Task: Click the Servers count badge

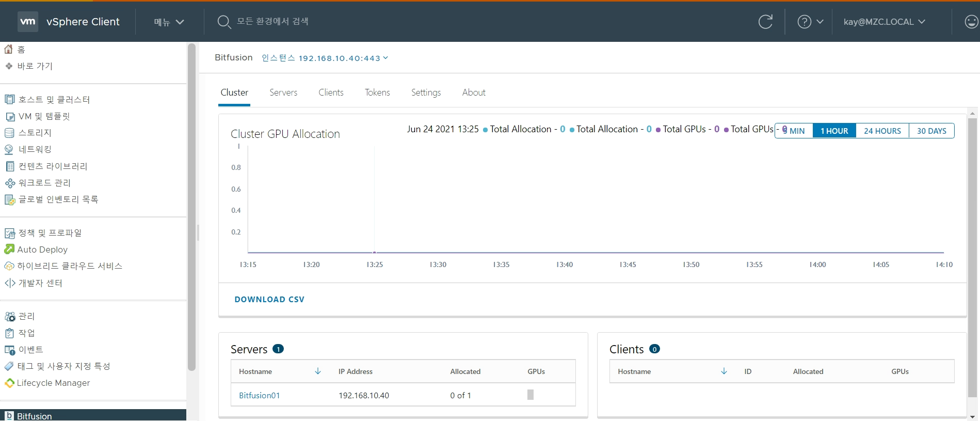Action: point(278,349)
